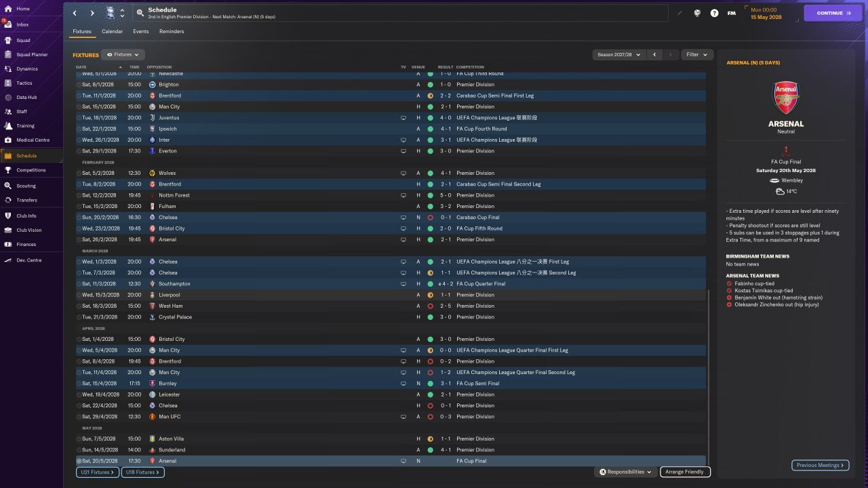The width and height of the screenshot is (868, 488).
Task: Click the large Arsenal crest in match panel
Action: [786, 98]
